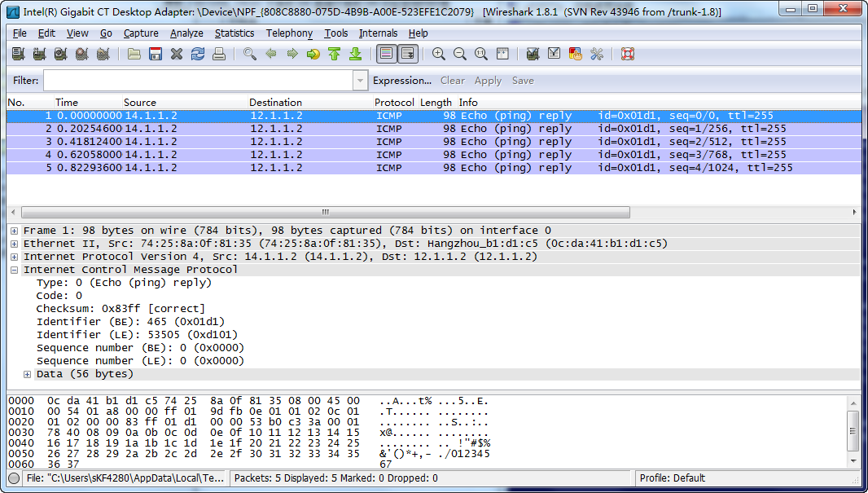Click the hex pane vertical scrollbar
This screenshot has width=868, height=493.
(853, 431)
